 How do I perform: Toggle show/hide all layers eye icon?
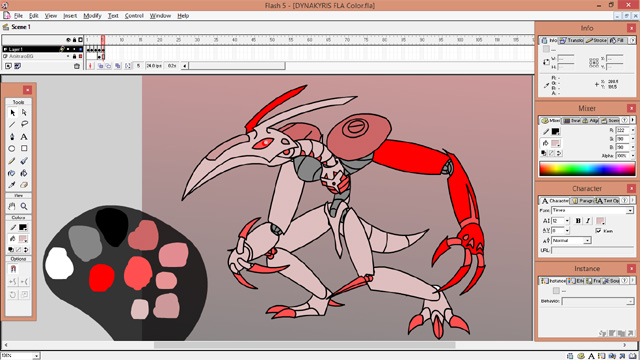[69, 40]
